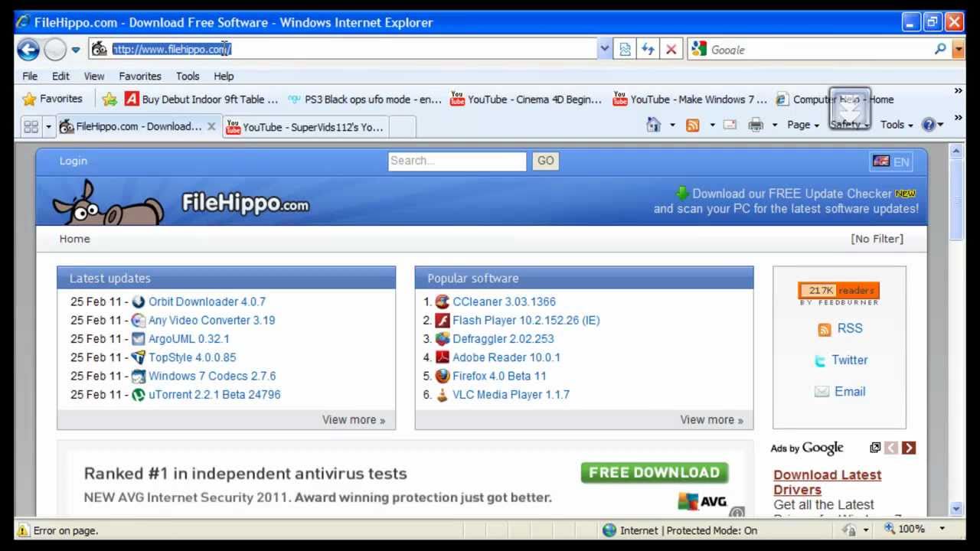Screen dimensions: 980x551
Task: Expand the recent pages dropdown arrow
Action: pyautogui.click(x=76, y=50)
